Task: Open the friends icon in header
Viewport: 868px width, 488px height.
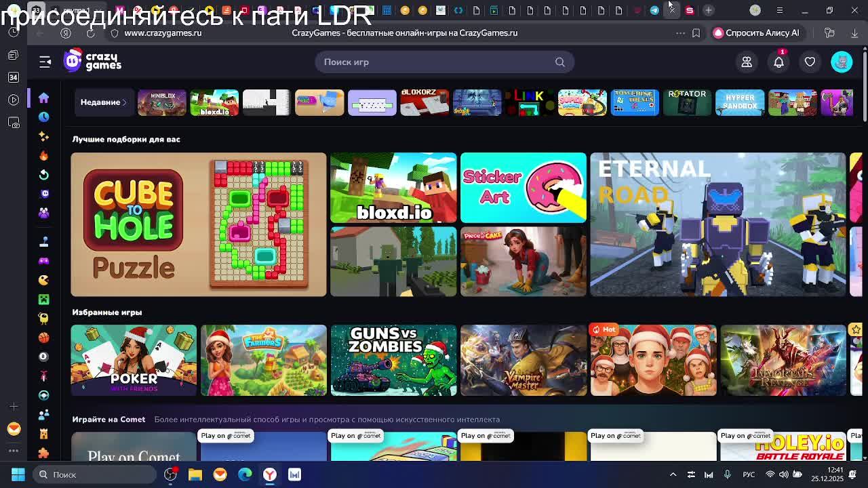Action: [747, 62]
